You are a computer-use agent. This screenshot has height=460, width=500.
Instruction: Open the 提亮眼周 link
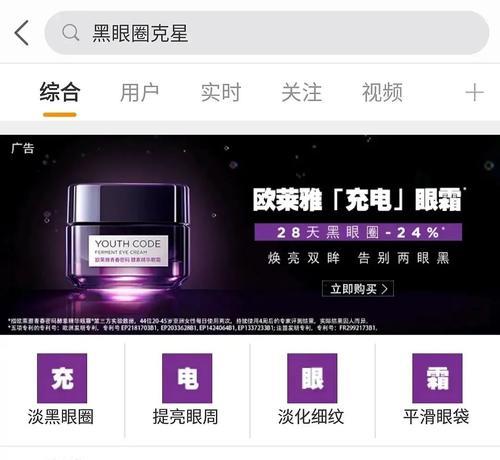pos(185,417)
